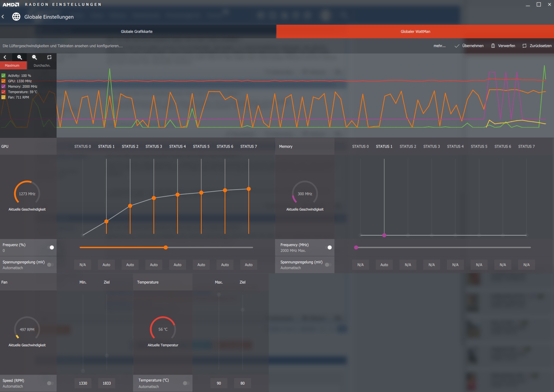Toggle the Activity graph checkbox
This screenshot has height=392, width=554.
point(3,75)
